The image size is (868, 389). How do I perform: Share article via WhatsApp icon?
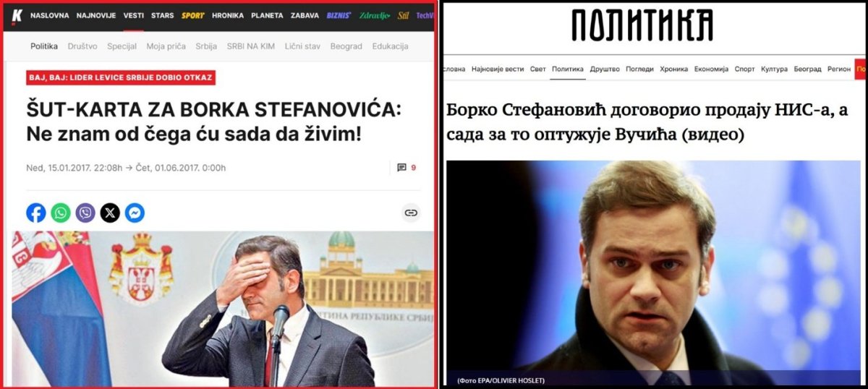(61, 213)
